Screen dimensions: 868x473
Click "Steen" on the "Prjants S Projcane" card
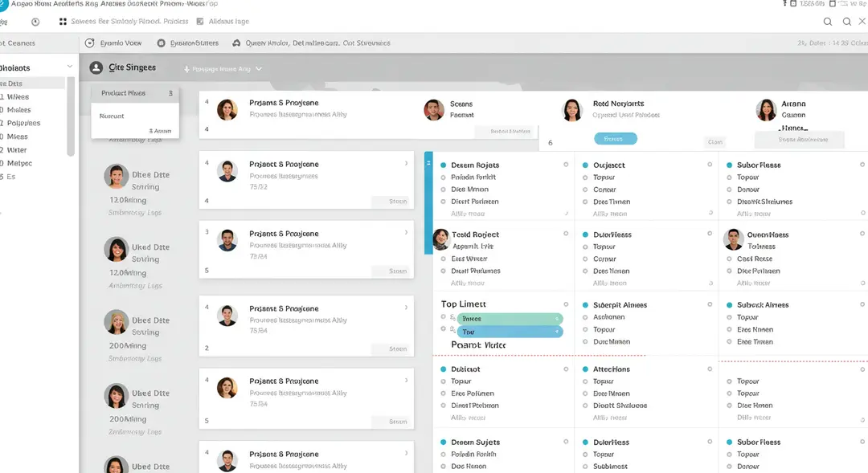pyautogui.click(x=392, y=271)
